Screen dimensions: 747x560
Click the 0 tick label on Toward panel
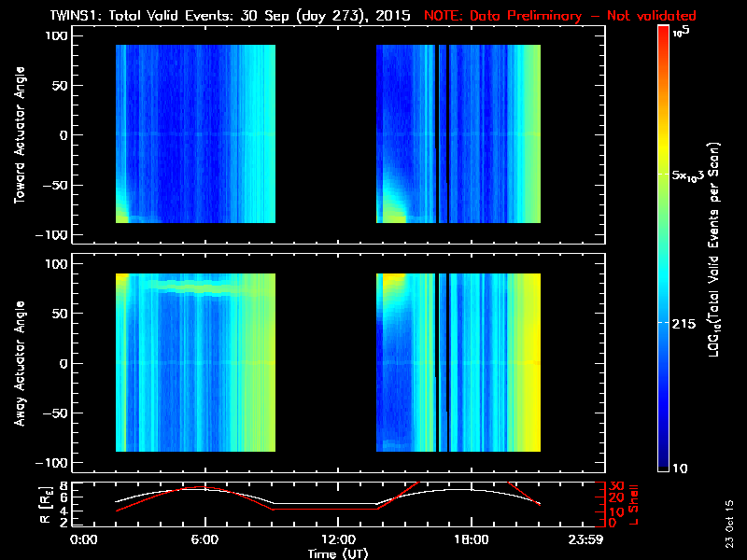[63, 135]
